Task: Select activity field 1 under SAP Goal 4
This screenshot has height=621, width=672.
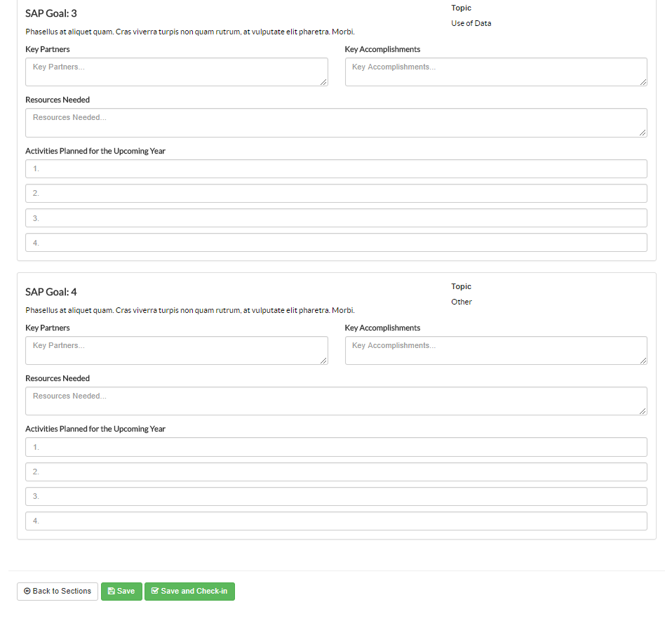Action: tap(336, 447)
